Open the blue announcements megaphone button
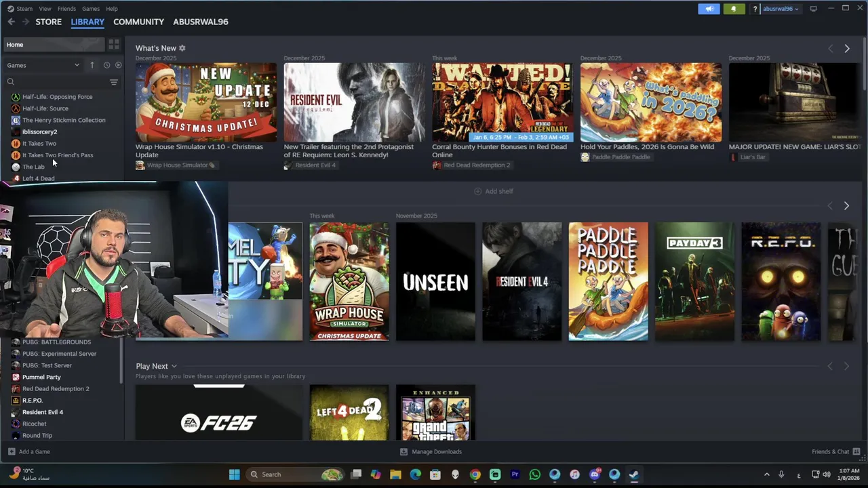This screenshot has width=868, height=488. pyautogui.click(x=709, y=9)
